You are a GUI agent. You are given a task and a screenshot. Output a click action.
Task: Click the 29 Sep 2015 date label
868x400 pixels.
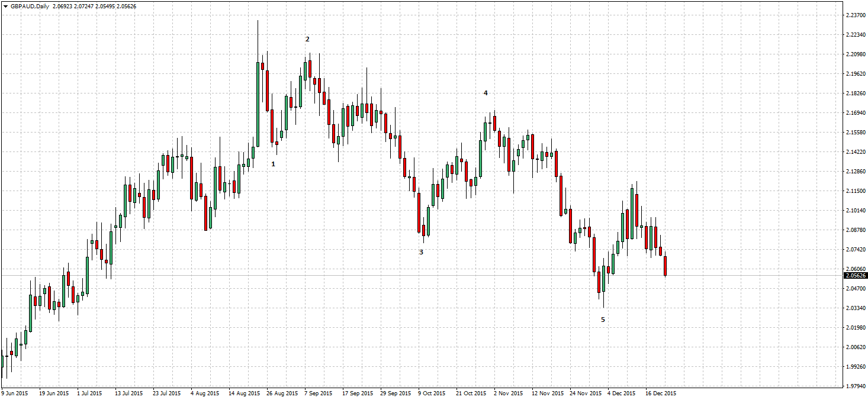pos(396,393)
